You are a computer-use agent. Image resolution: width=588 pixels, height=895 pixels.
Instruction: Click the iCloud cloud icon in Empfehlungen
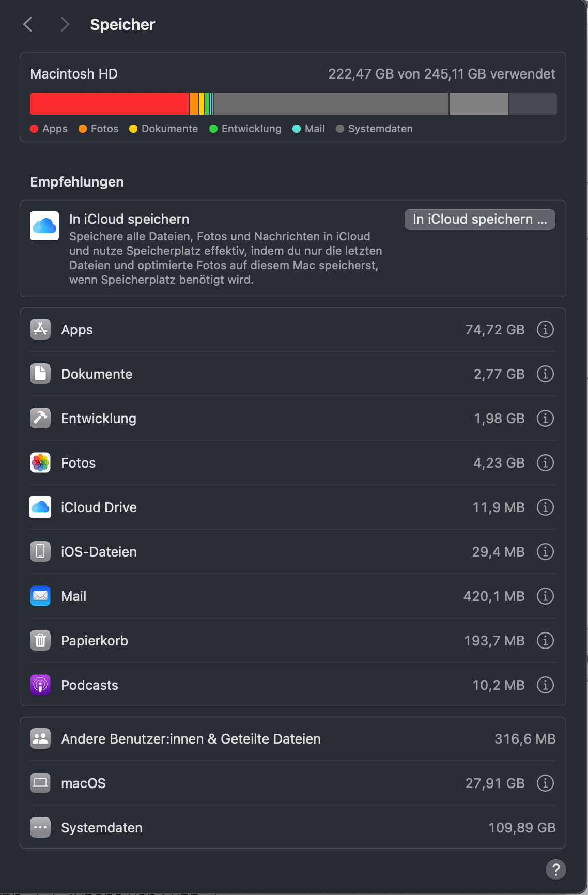(44, 226)
